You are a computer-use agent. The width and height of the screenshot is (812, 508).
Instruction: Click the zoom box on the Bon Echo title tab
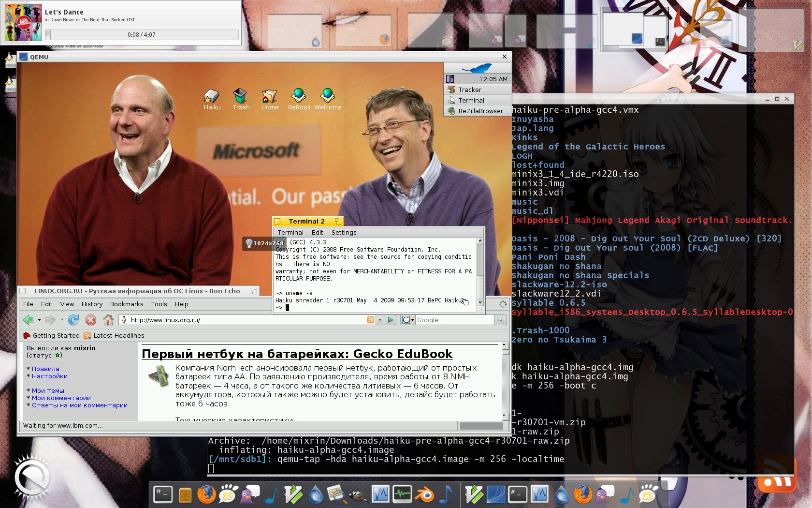point(254,291)
